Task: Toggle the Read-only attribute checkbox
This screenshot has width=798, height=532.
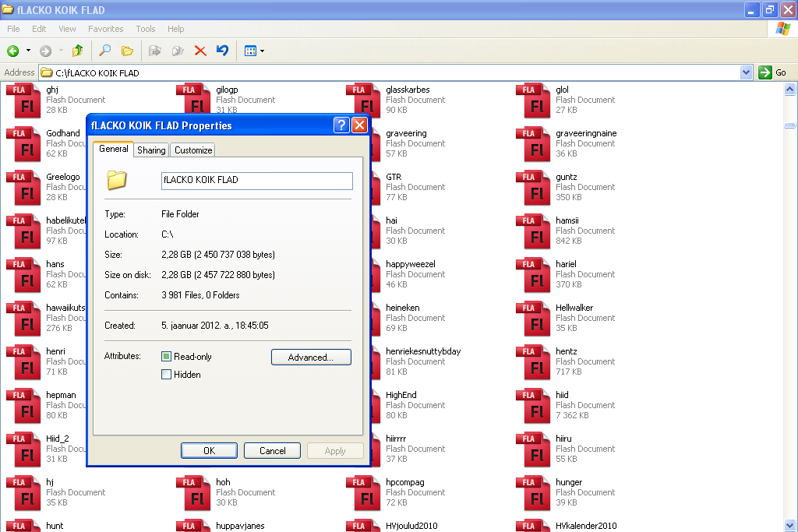Action: [166, 357]
